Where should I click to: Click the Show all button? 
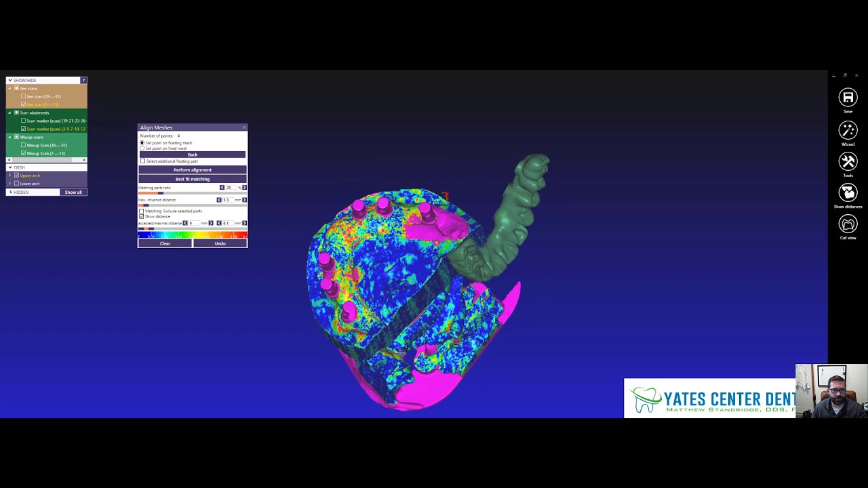73,192
